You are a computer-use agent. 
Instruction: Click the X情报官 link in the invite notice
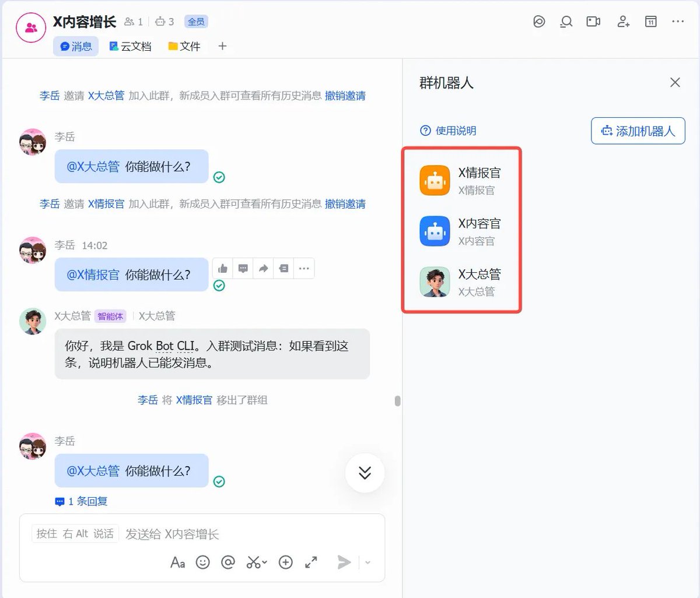pyautogui.click(x=106, y=204)
